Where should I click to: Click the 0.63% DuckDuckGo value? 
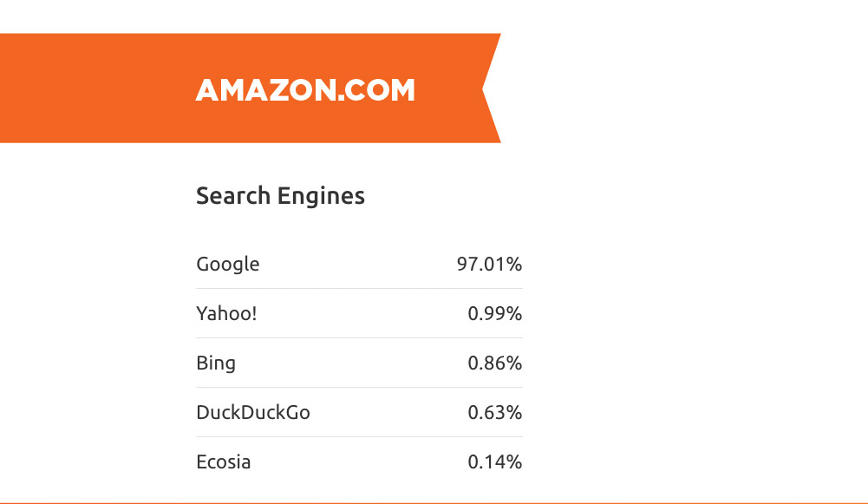(495, 413)
